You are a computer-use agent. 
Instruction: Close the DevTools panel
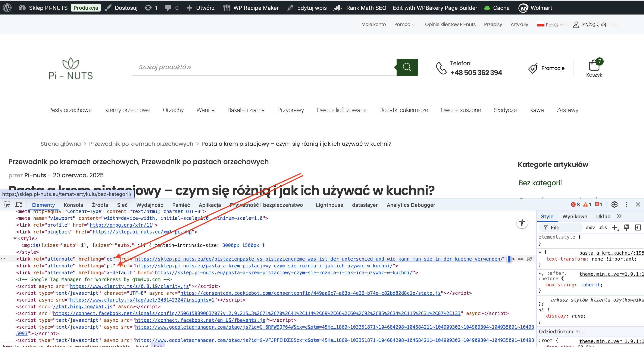[638, 205]
